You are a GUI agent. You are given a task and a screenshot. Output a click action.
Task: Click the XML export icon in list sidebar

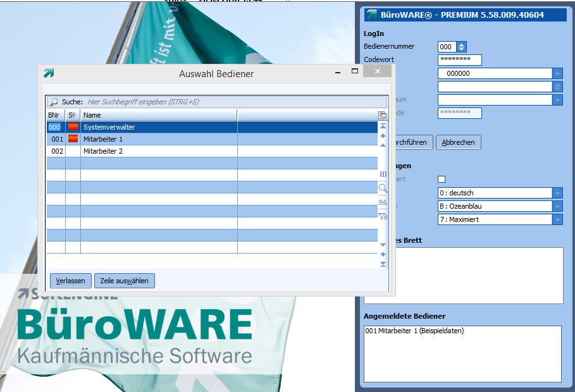(383, 202)
